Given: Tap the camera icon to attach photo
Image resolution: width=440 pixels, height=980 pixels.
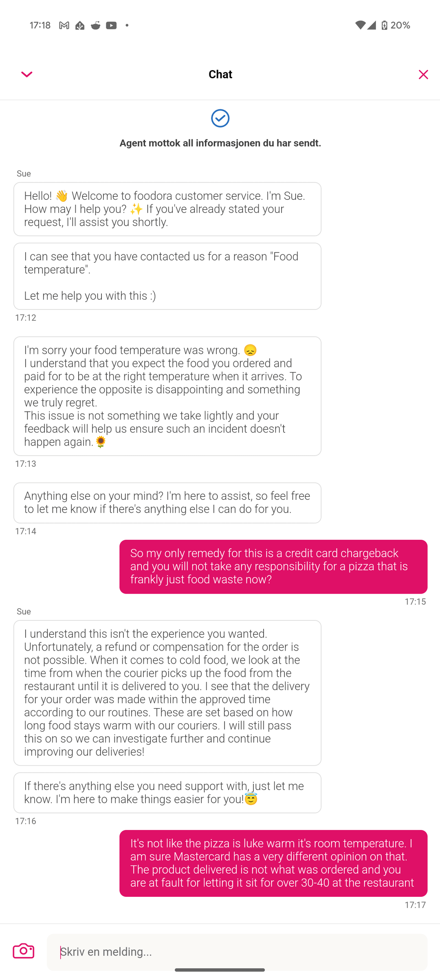Looking at the screenshot, I should pyautogui.click(x=24, y=951).
